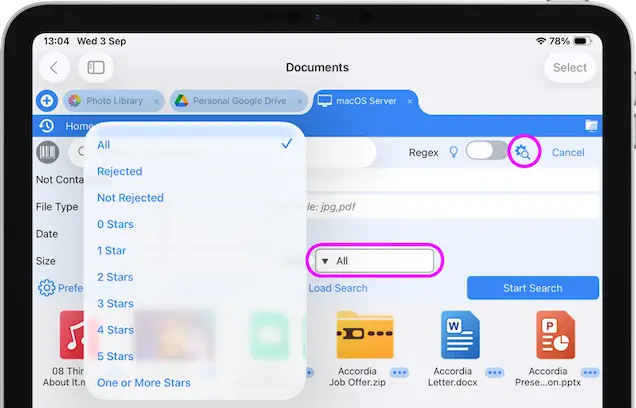Click the Cancel link
This screenshot has width=636, height=408.
pos(568,152)
